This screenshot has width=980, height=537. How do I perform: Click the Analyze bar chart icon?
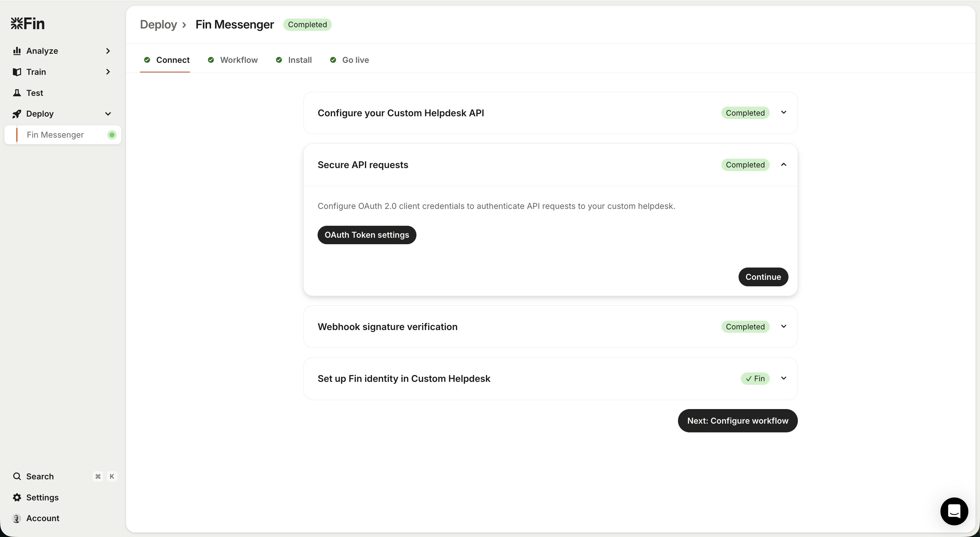(17, 51)
